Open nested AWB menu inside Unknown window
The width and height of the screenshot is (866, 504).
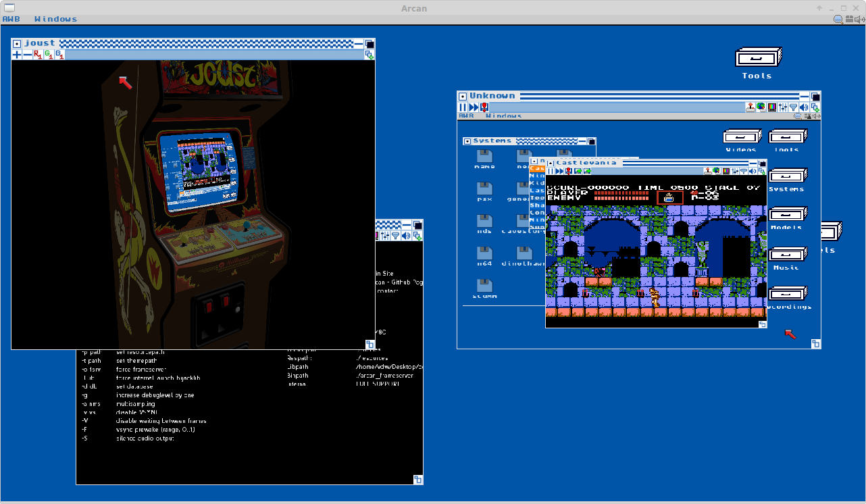(466, 116)
